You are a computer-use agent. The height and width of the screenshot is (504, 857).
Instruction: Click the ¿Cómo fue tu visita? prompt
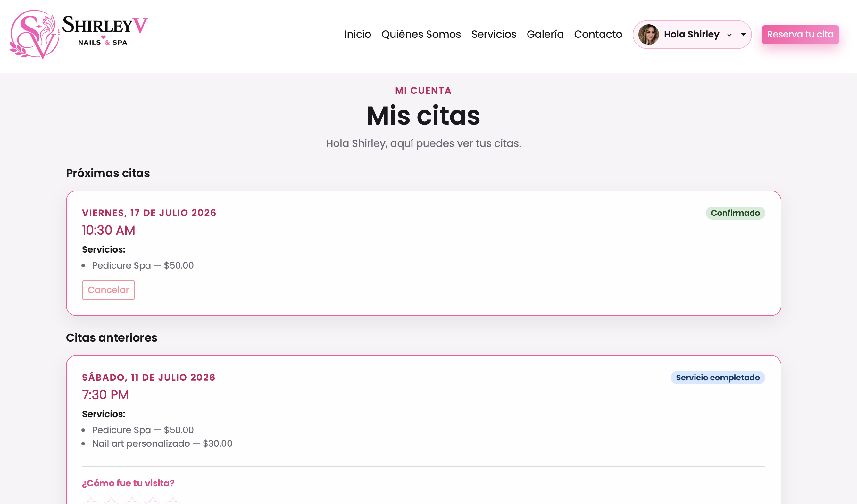128,483
